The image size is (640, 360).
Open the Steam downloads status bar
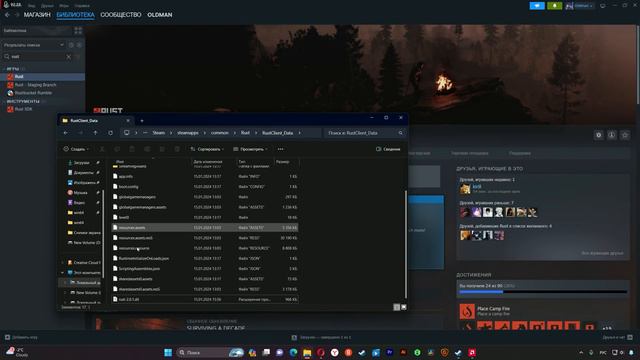[x=322, y=338]
